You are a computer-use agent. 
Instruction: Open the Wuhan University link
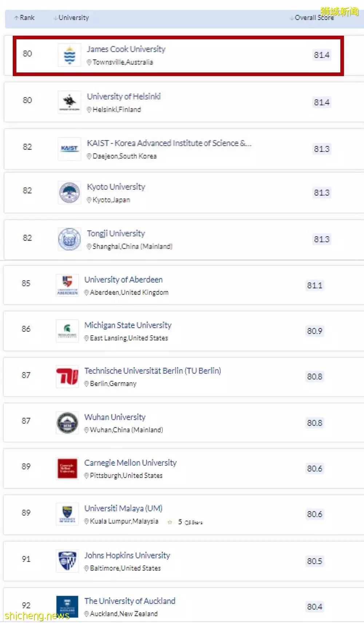click(x=115, y=417)
